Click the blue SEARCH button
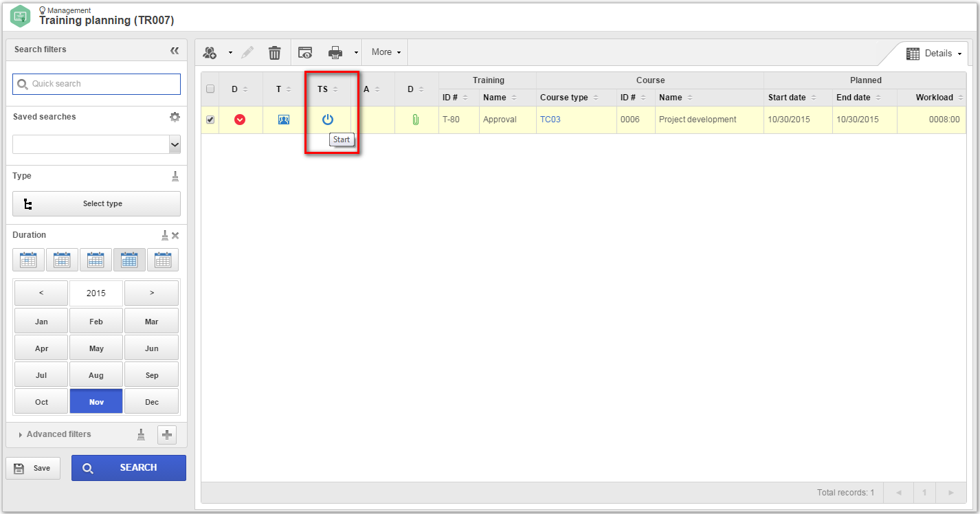This screenshot has width=980, height=514. click(x=129, y=468)
